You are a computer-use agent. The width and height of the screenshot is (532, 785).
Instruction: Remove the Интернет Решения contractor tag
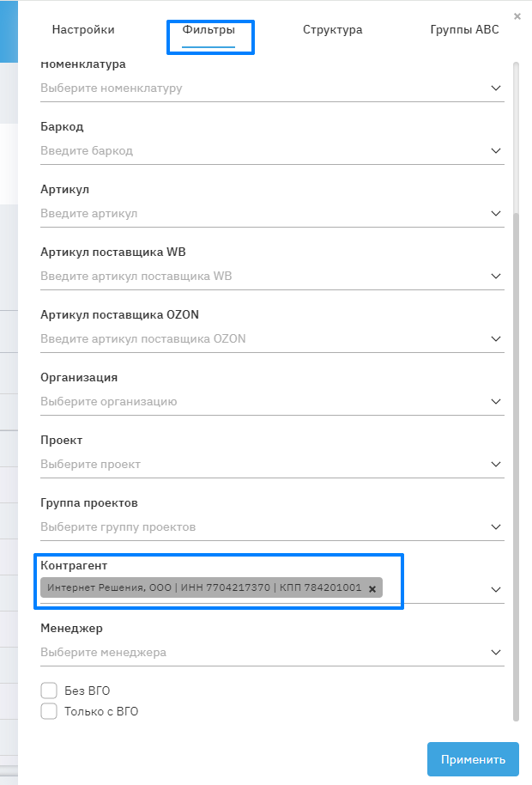point(372,588)
